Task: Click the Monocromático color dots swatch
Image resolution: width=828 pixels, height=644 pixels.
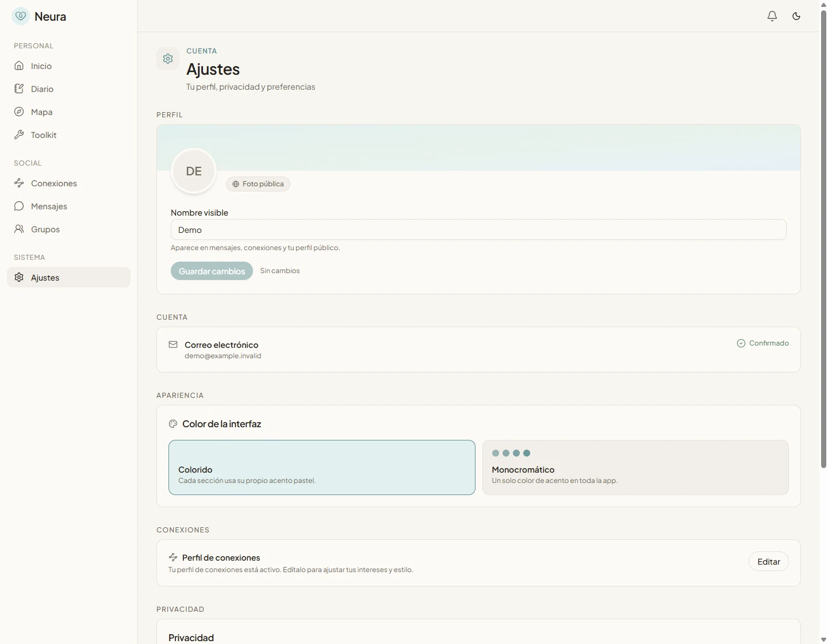Action: 511,453
